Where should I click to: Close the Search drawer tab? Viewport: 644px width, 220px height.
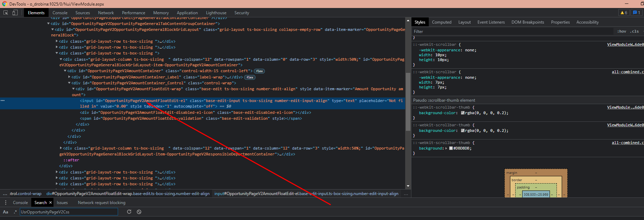point(50,203)
